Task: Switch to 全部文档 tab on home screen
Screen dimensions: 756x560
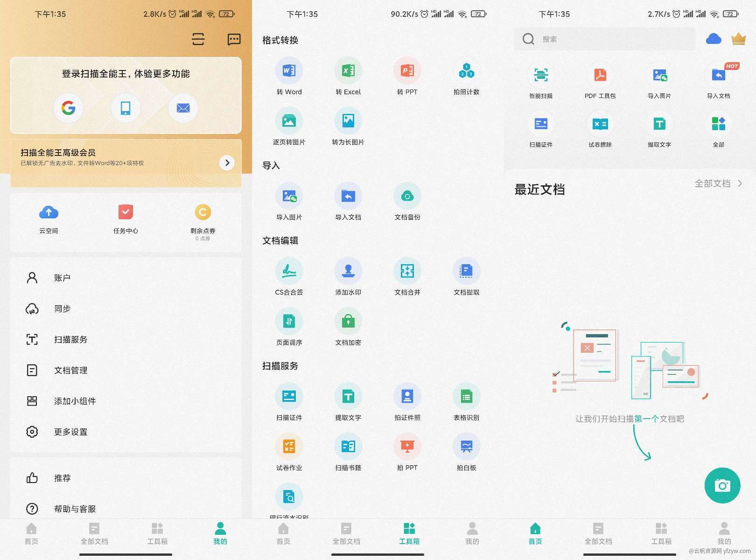Action: [x=598, y=534]
